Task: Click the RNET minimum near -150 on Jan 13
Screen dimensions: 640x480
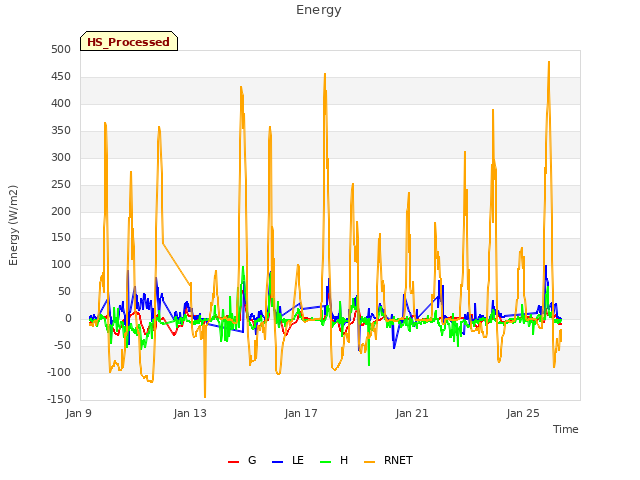Action: (x=205, y=397)
